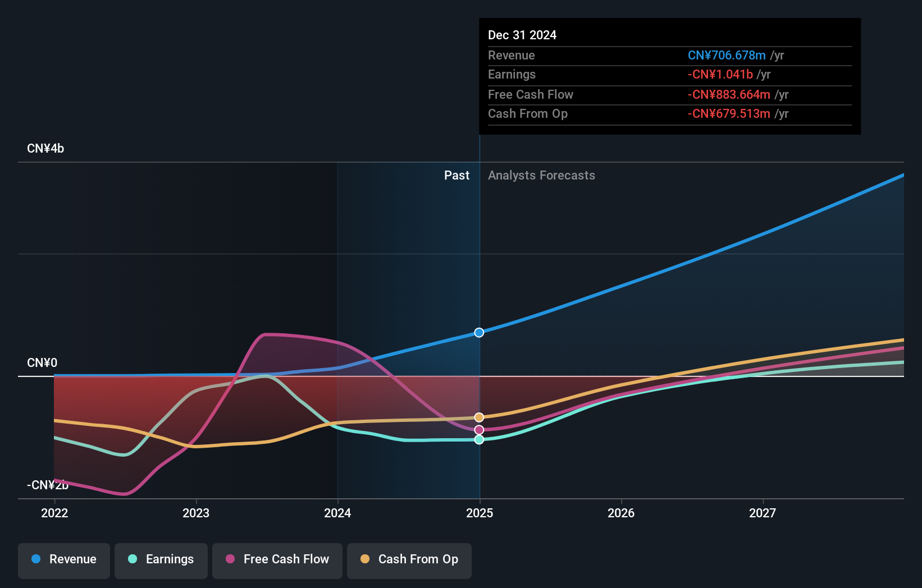This screenshot has height=588, width=922.
Task: Click the CN¥4b y-axis label
Action: [x=45, y=148]
